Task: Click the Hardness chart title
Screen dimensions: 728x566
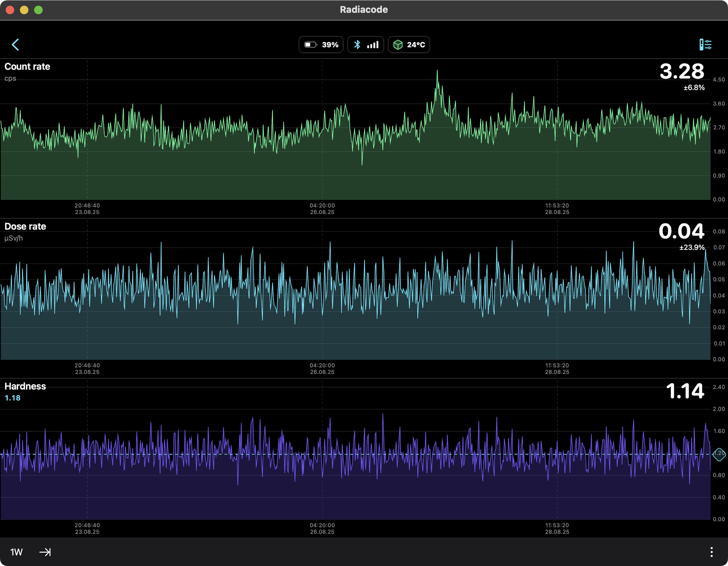Action: point(25,386)
